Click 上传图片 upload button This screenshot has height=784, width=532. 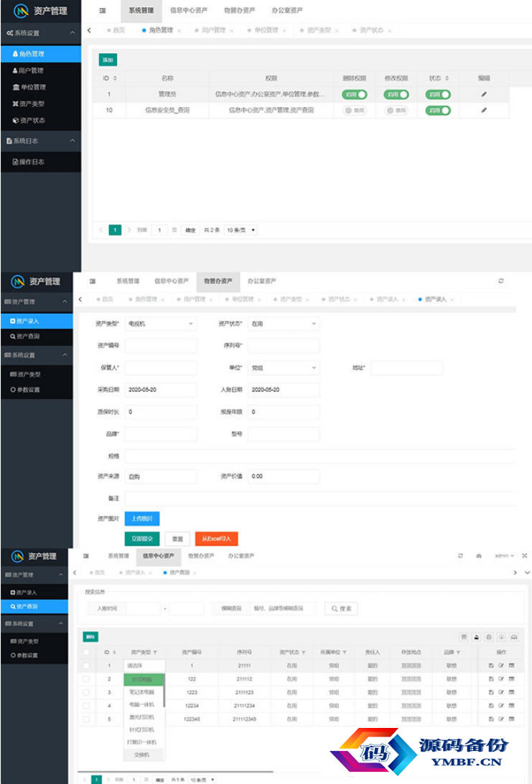pyautogui.click(x=142, y=519)
